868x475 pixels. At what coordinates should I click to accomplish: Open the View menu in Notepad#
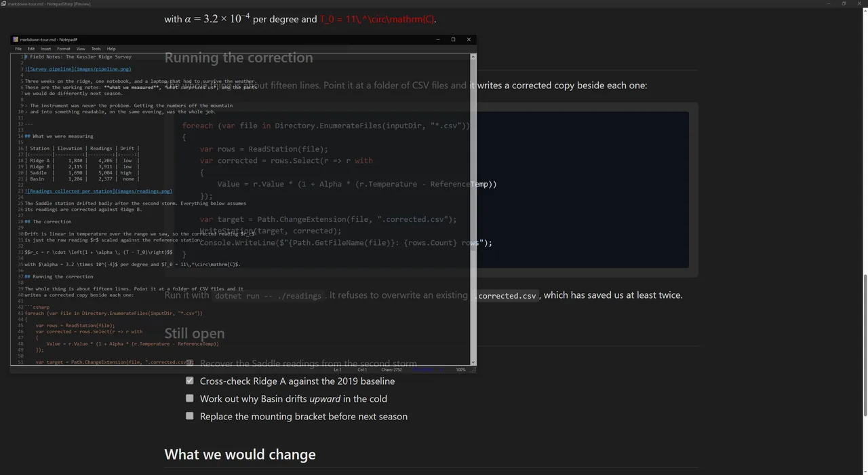click(x=81, y=49)
